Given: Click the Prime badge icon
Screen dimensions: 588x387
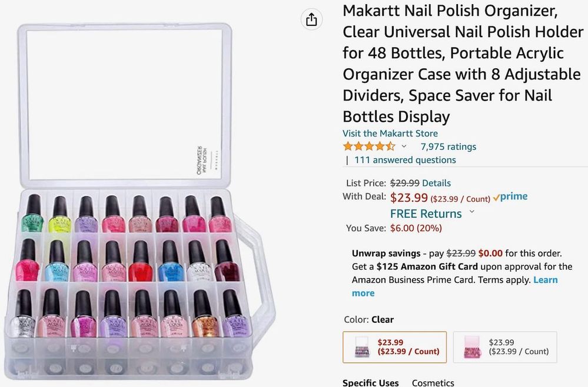Looking at the screenshot, I should pyautogui.click(x=510, y=197).
